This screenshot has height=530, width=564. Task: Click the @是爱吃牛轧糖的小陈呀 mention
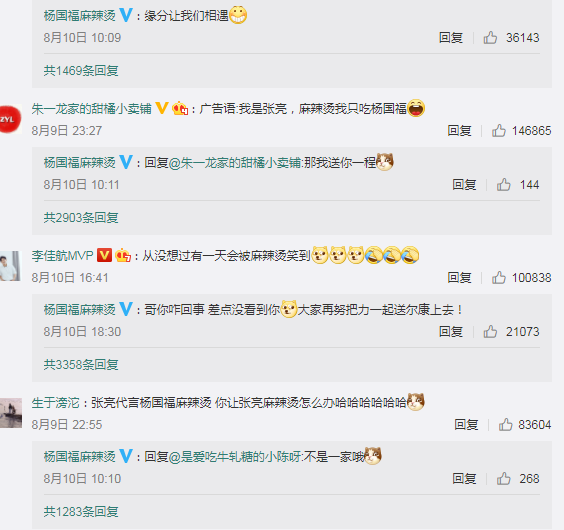click(235, 457)
